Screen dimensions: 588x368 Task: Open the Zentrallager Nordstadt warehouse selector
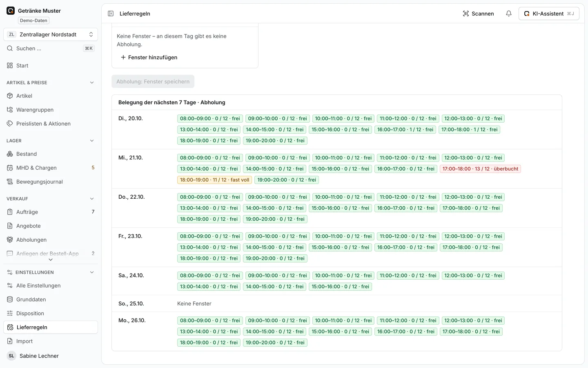(x=51, y=34)
